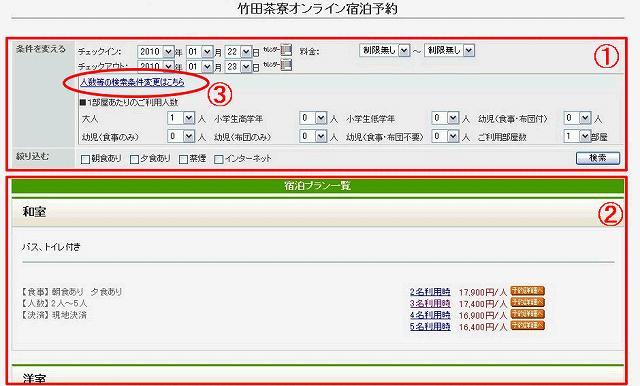The image size is (640, 386).
Task: Open the check-out month dropdown
Action: coord(200,66)
